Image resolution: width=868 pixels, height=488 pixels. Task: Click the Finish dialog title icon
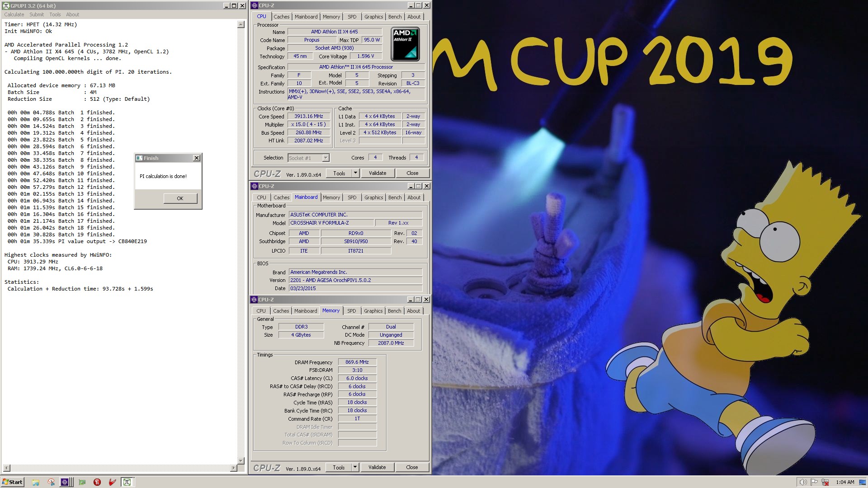(x=139, y=158)
